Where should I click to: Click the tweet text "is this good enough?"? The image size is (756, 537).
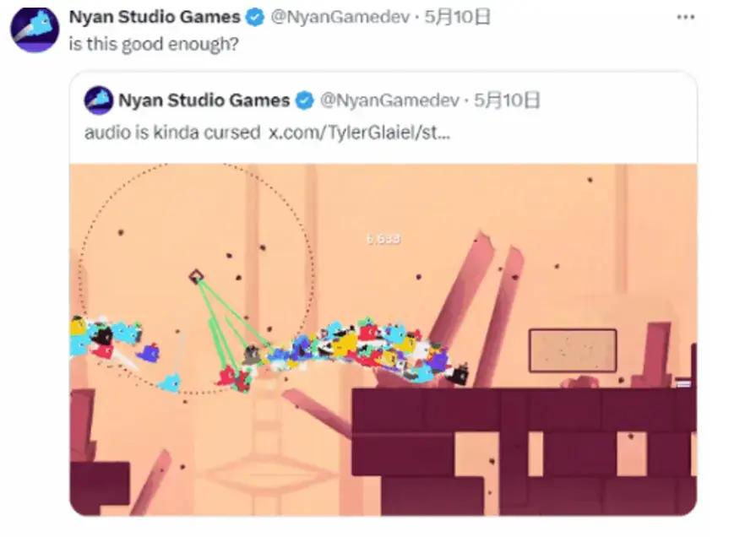[x=153, y=44]
